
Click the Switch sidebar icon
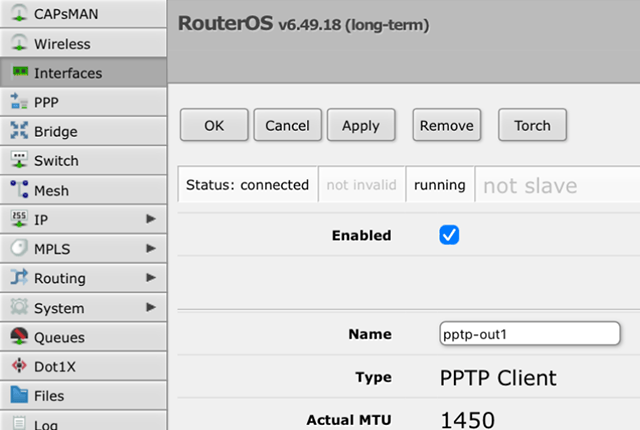coord(19,160)
